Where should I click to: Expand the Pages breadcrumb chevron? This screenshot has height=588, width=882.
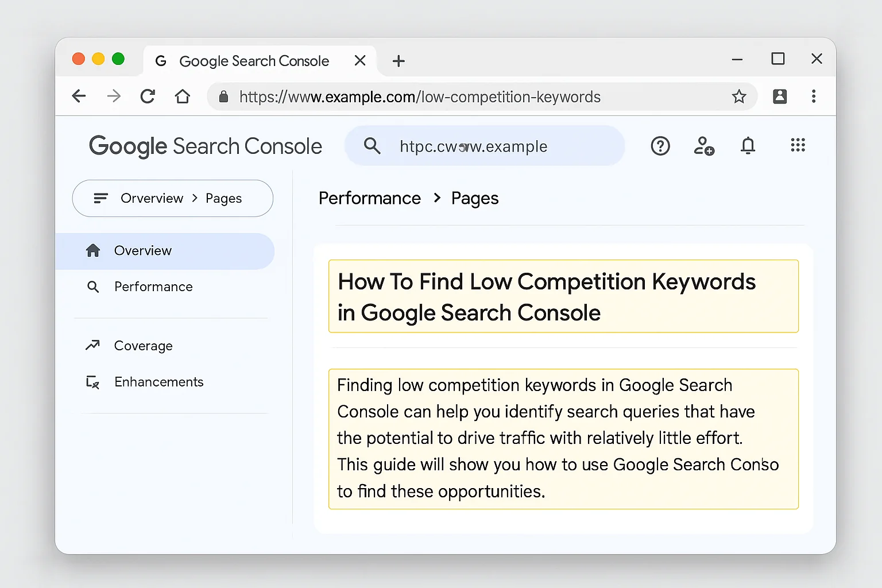click(436, 198)
